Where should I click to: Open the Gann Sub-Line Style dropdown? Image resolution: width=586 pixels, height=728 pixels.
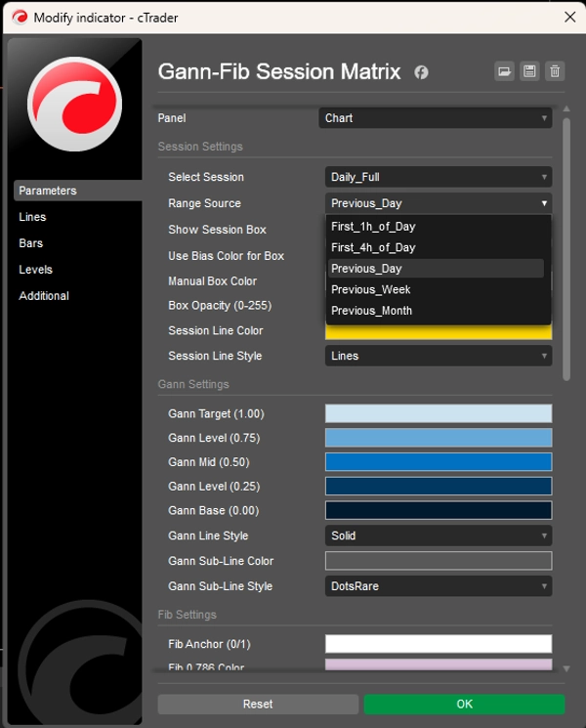(438, 586)
